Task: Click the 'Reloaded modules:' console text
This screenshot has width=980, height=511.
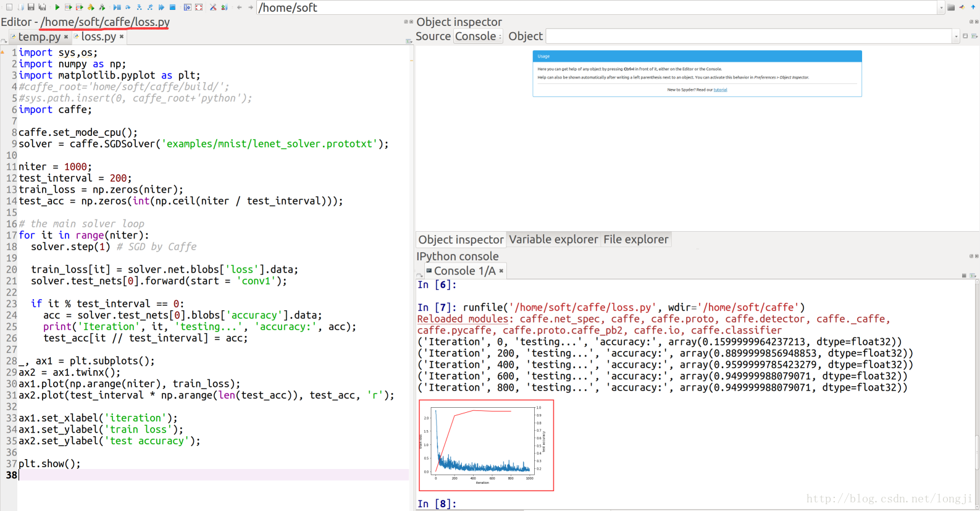Action: click(x=464, y=319)
